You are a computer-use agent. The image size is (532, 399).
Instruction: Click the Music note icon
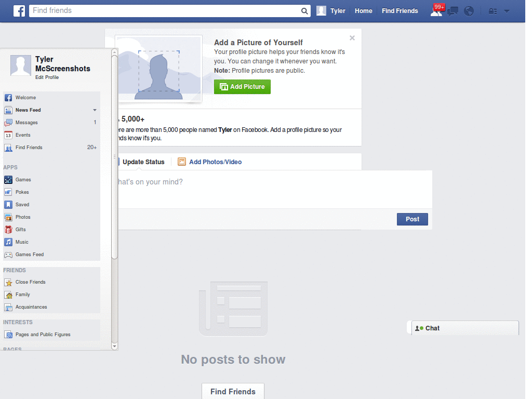click(8, 242)
